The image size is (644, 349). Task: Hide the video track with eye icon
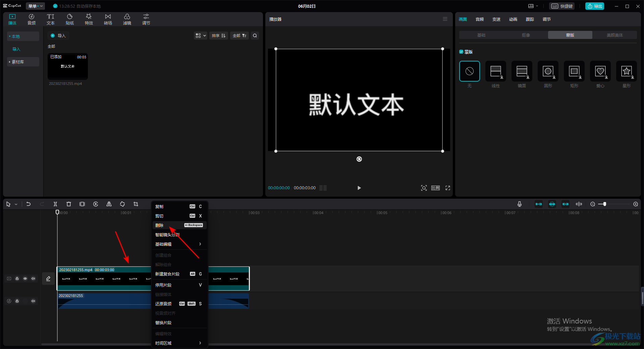point(25,279)
